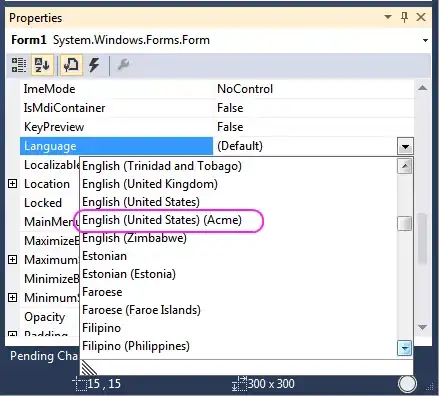439x396 pixels.
Task: Show the Properties page view icon
Action: tap(72, 64)
